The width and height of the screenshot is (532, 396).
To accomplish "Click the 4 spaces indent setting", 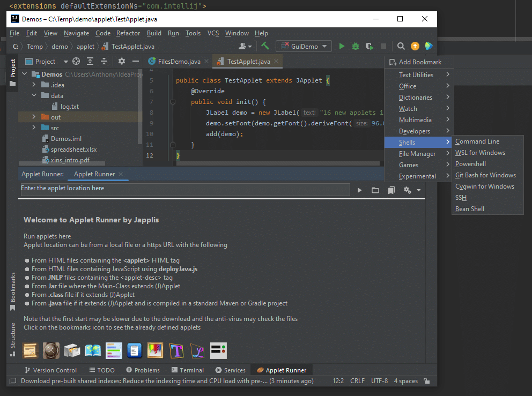I will click(406, 381).
